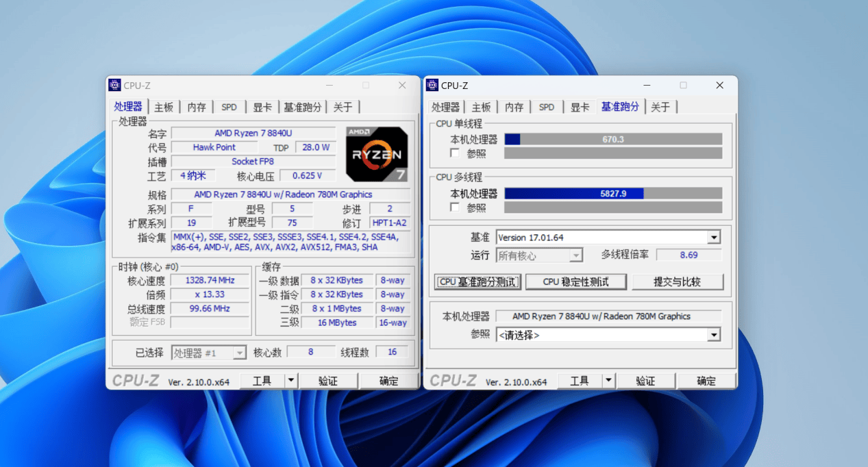Click the 核心电压 value 0.625 V

click(308, 176)
